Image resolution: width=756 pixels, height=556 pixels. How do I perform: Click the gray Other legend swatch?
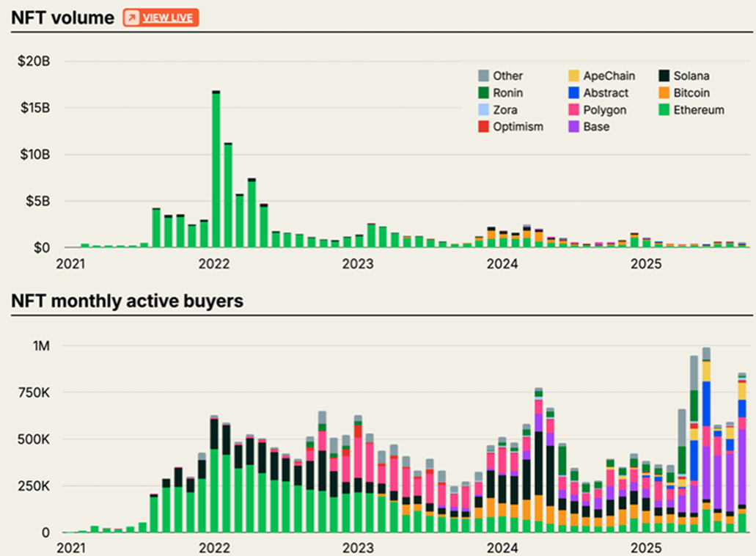point(482,76)
